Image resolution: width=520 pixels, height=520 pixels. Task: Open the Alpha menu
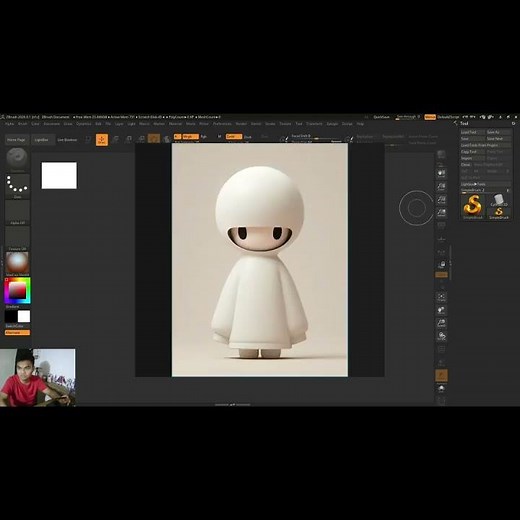9,124
